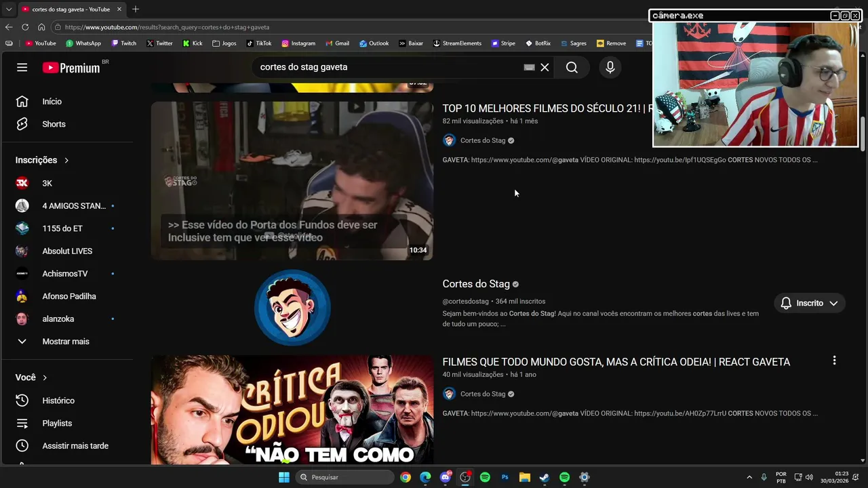The width and height of the screenshot is (868, 488).
Task: Open the WhatsApp bookmark
Action: 83,43
